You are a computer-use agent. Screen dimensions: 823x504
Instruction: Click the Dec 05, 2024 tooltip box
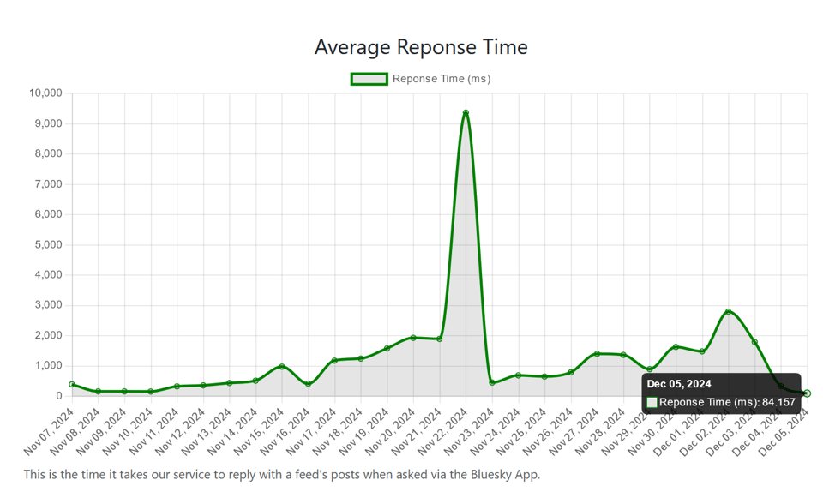[x=721, y=393]
